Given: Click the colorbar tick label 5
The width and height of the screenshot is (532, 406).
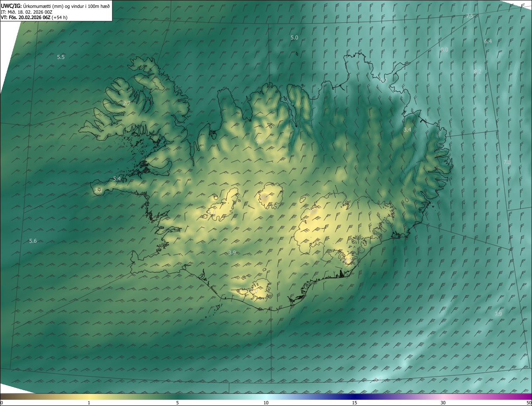Looking at the screenshot, I should [177, 403].
